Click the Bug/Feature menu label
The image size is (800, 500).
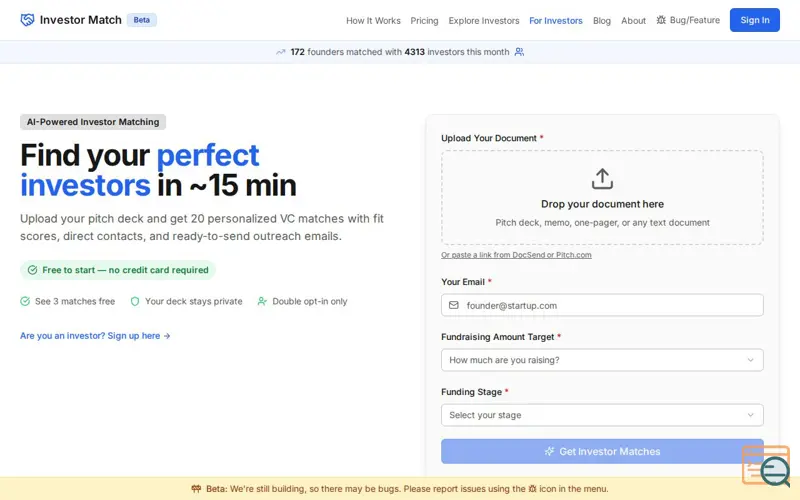point(694,20)
